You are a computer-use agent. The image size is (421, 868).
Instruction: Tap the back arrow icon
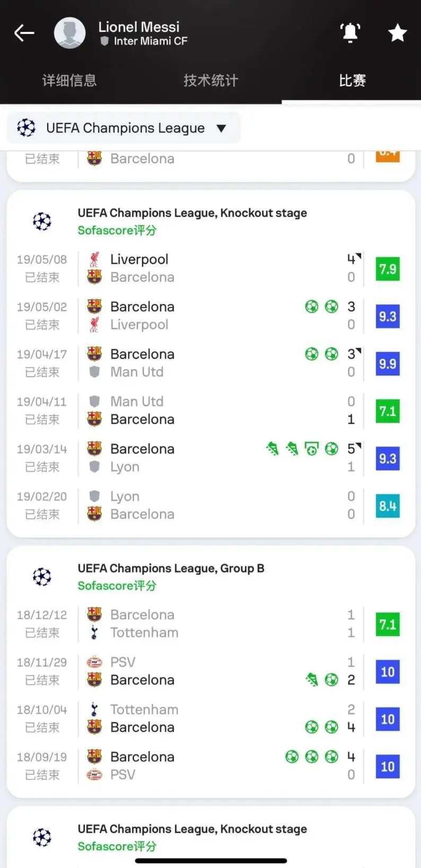pos(24,33)
